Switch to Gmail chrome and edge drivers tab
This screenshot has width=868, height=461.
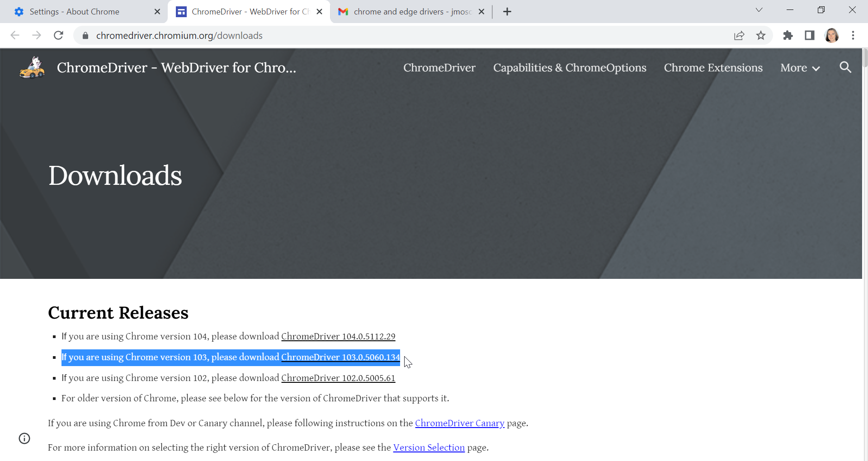point(411,12)
